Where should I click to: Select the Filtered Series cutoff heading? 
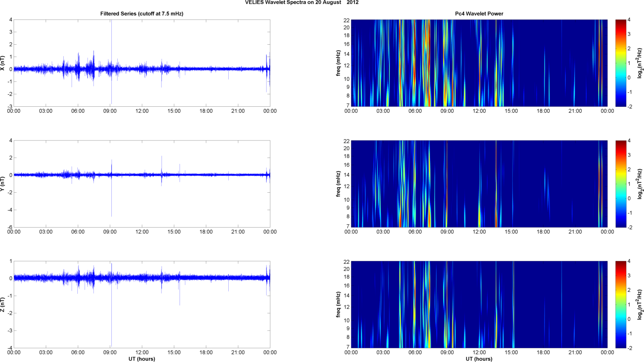142,14
